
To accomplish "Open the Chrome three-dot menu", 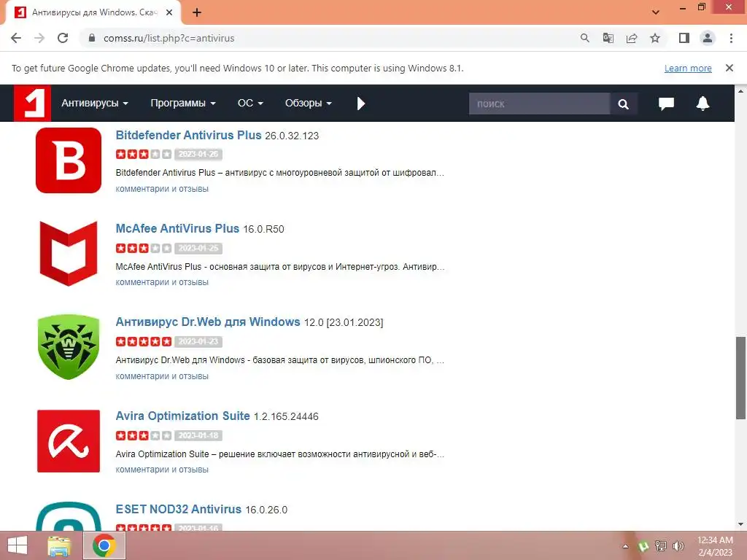I will [731, 38].
